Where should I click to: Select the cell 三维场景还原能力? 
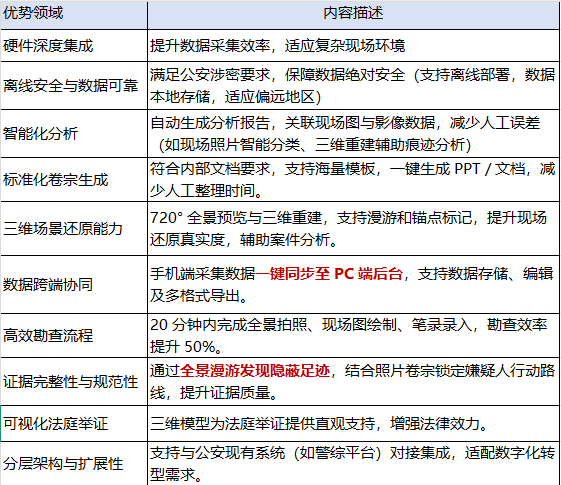coord(74,229)
